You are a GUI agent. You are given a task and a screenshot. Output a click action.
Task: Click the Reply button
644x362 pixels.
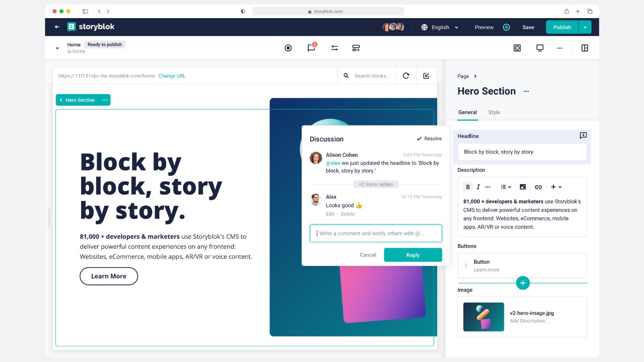[413, 255]
